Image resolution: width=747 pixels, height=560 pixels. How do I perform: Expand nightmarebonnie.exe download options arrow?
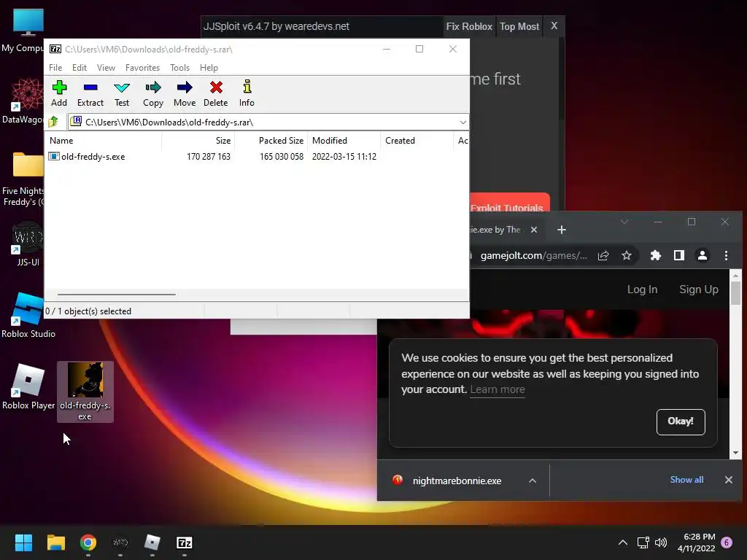pos(533,481)
